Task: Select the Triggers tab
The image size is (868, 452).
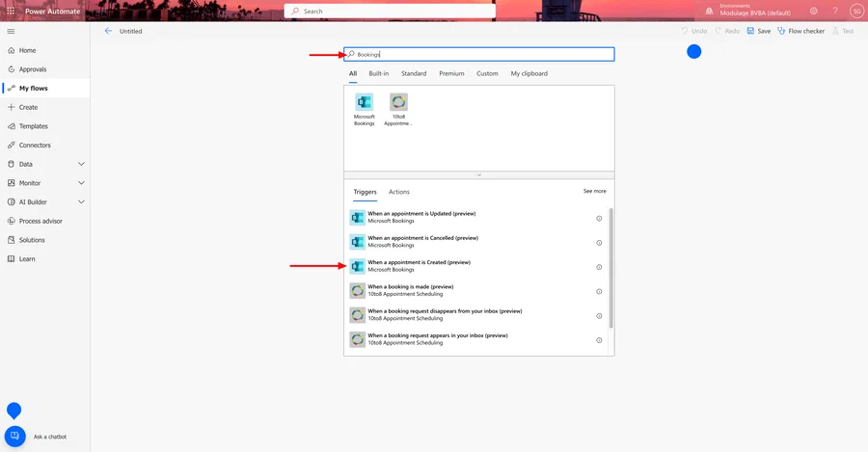Action: coord(365,192)
